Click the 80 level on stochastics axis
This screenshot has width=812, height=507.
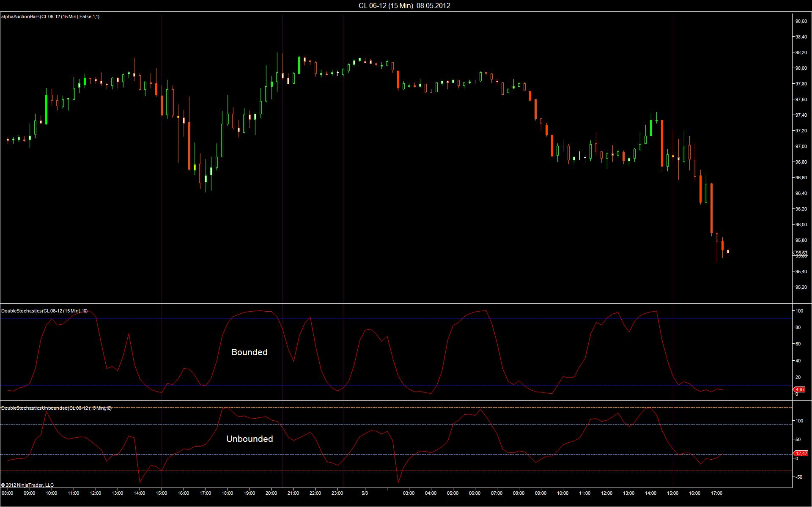(798, 327)
